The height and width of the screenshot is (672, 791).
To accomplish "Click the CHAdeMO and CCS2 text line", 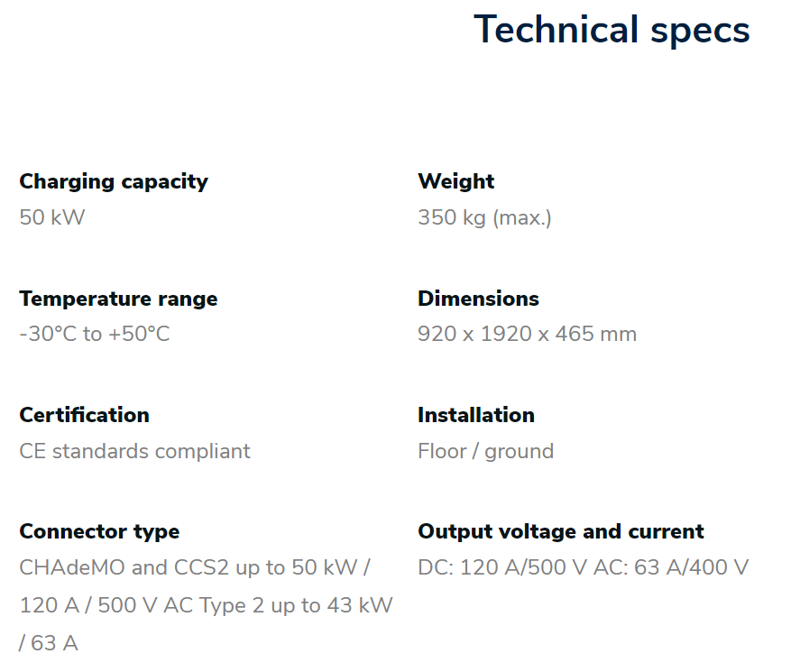I will point(195,567).
